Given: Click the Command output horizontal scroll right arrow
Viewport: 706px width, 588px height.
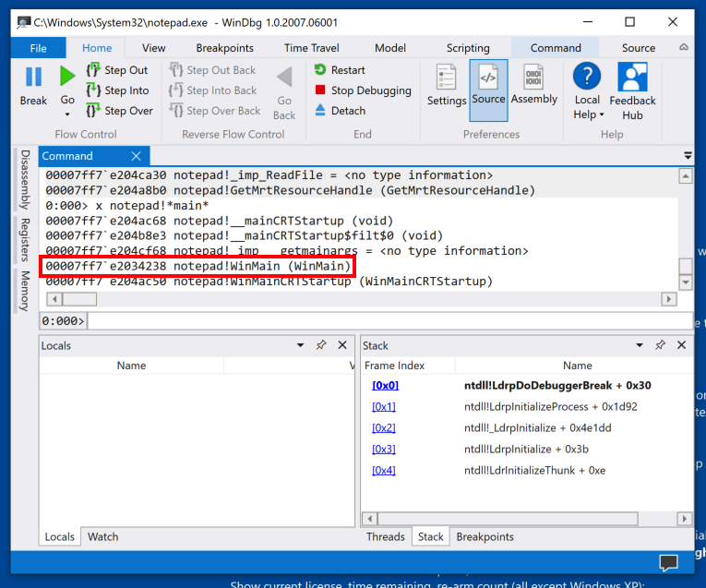Looking at the screenshot, I should tap(669, 299).
